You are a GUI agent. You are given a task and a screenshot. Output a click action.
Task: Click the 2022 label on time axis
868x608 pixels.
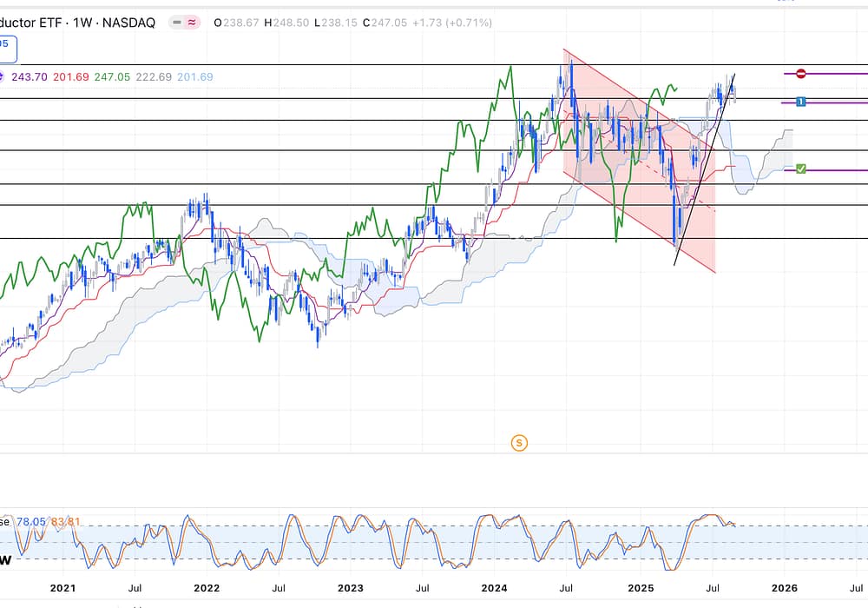[207, 588]
